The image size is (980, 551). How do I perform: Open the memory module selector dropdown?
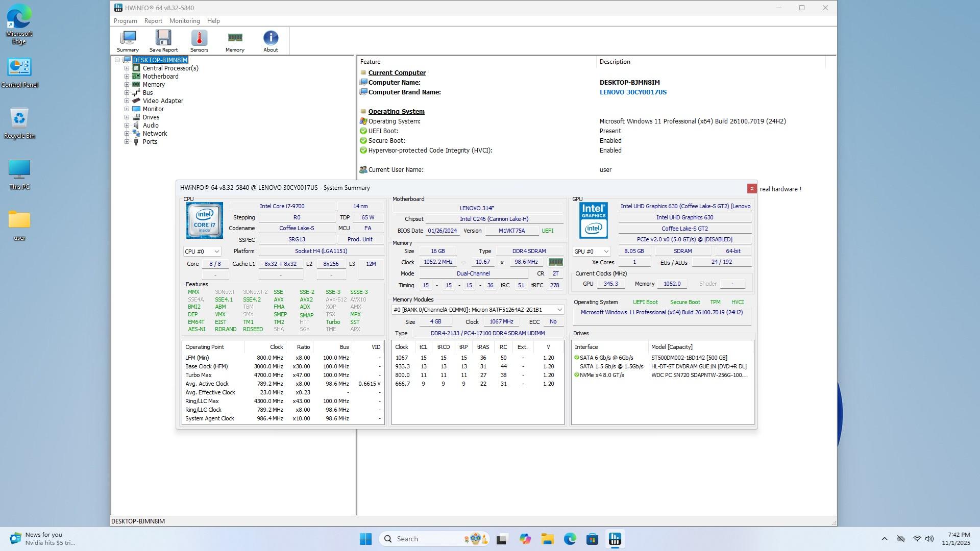(478, 310)
